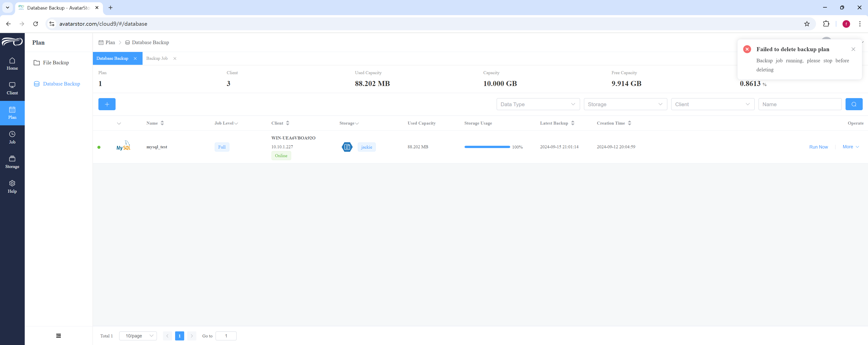868x345 pixels.
Task: Open the Home section in sidebar
Action: coord(12,64)
